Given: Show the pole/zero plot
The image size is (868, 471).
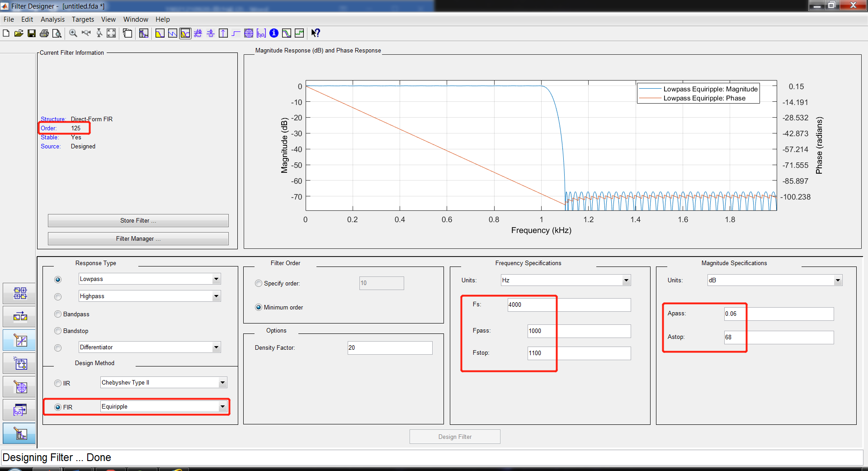Looking at the screenshot, I should (x=249, y=33).
